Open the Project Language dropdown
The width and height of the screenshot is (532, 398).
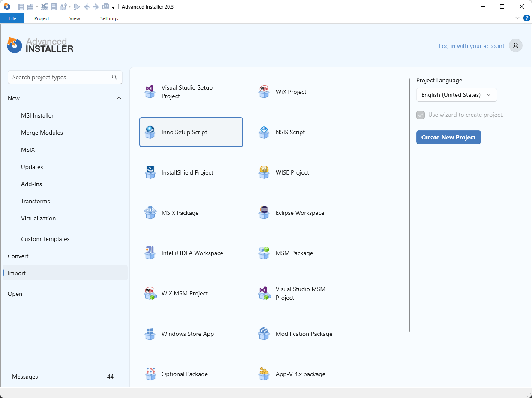(457, 95)
